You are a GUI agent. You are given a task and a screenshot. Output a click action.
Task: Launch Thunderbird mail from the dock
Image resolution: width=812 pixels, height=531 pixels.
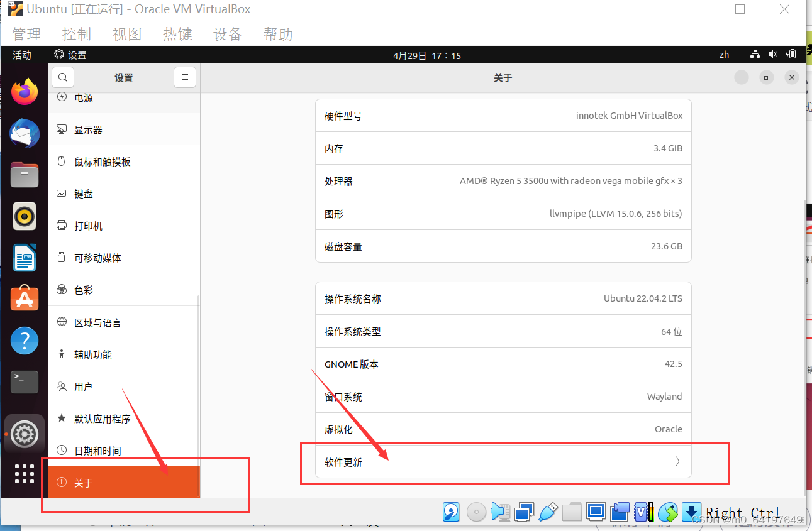[x=25, y=134]
